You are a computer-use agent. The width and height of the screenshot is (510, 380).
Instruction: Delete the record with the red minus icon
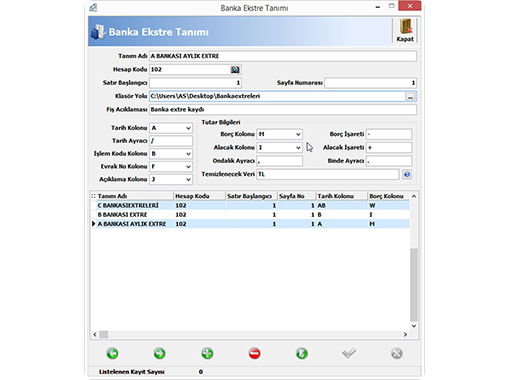coord(254,353)
